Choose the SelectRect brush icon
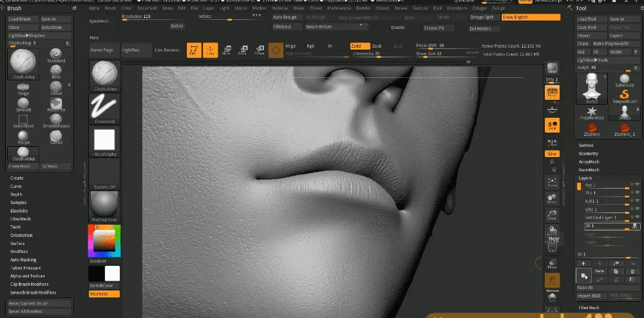644x318 pixels. (x=23, y=120)
